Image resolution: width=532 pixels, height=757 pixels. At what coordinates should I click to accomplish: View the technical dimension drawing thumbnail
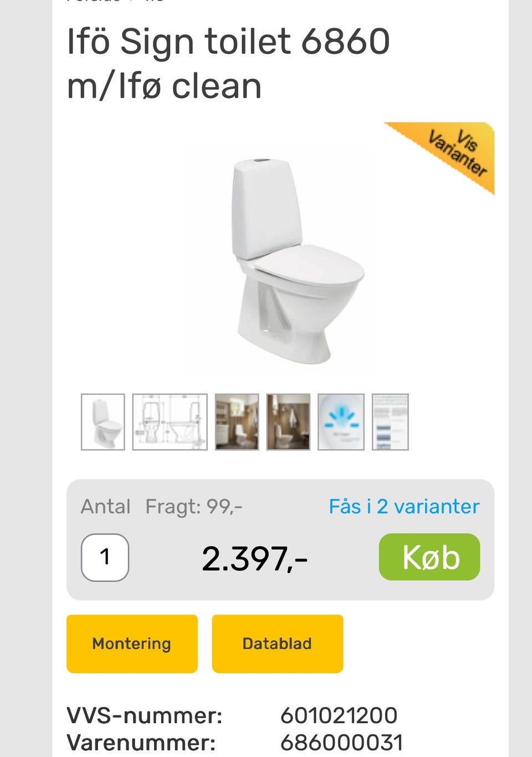point(170,422)
